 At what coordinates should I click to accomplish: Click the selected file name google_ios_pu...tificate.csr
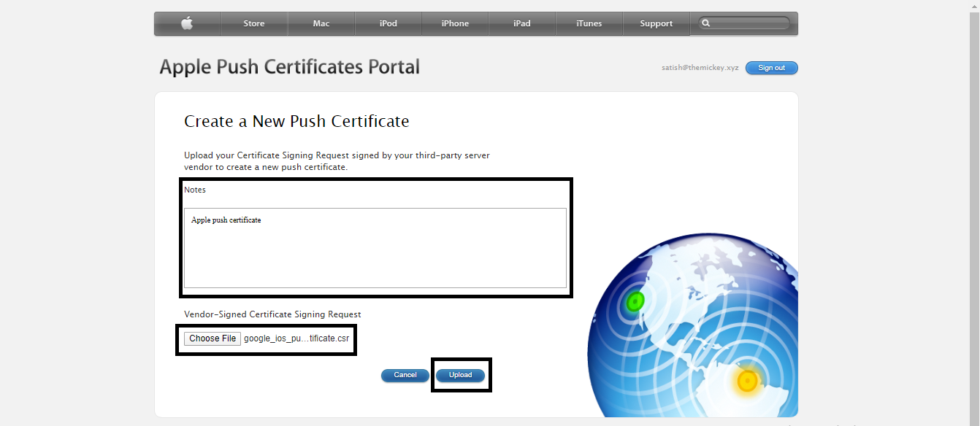(296, 338)
